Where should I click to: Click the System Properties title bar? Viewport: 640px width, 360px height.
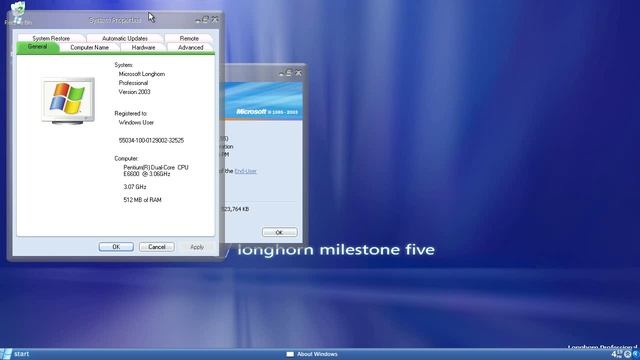(x=115, y=20)
